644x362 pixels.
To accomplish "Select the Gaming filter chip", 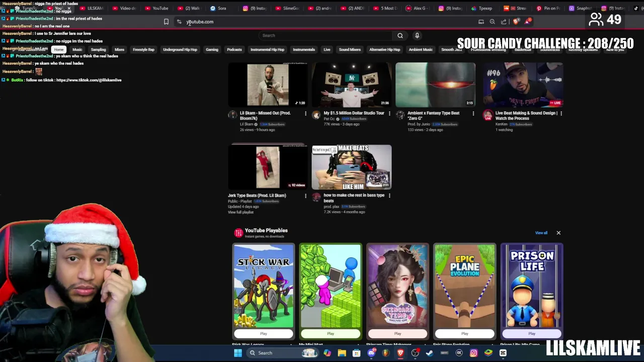I will [x=212, y=49].
